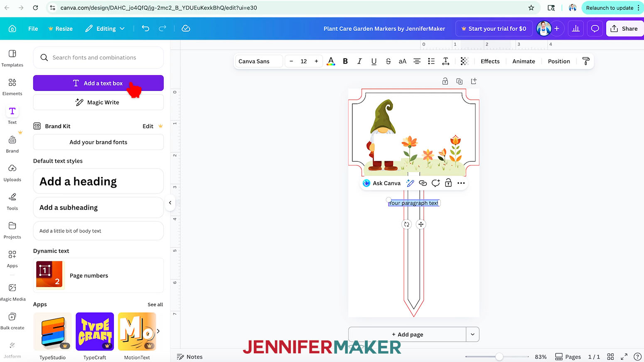Open the Templates sidebar panel
The image size is (644, 362).
point(12,58)
